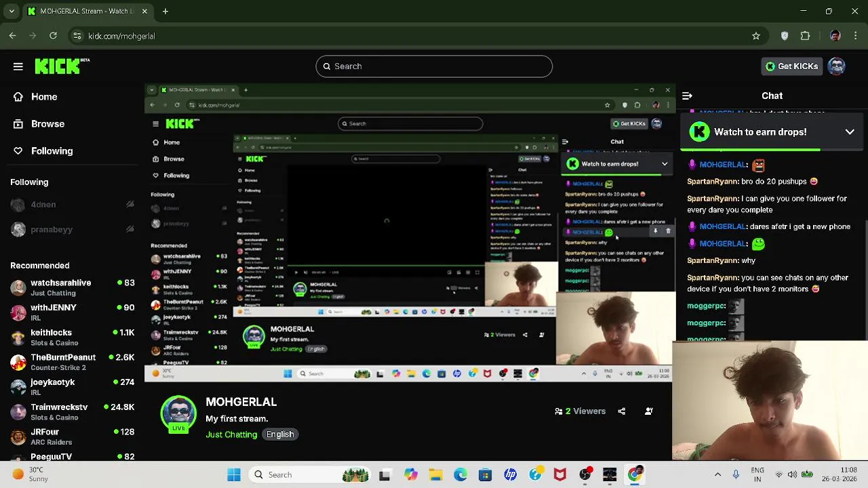This screenshot has width=868, height=488.
Task: Open the shield extension icon in Chrome toolbar
Action: (x=785, y=36)
